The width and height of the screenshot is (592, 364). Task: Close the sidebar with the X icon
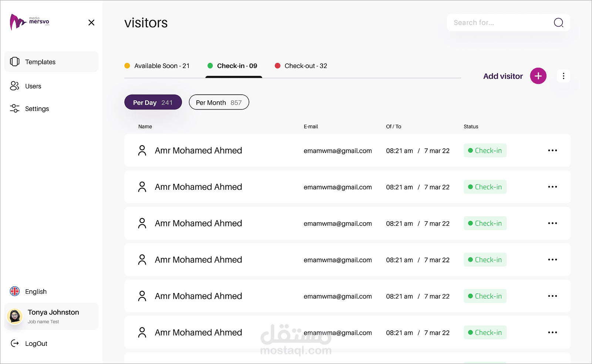coord(91,23)
